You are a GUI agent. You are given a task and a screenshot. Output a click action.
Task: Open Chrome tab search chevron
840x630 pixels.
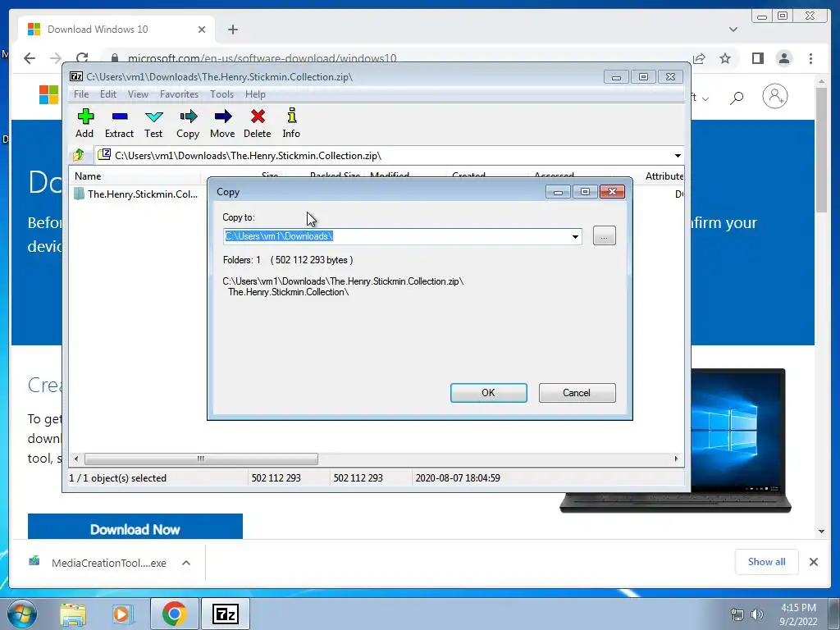coord(733,30)
